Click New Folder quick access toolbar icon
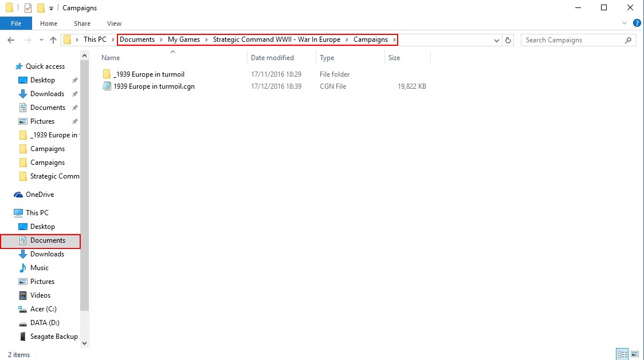644x360 pixels. pos(41,8)
